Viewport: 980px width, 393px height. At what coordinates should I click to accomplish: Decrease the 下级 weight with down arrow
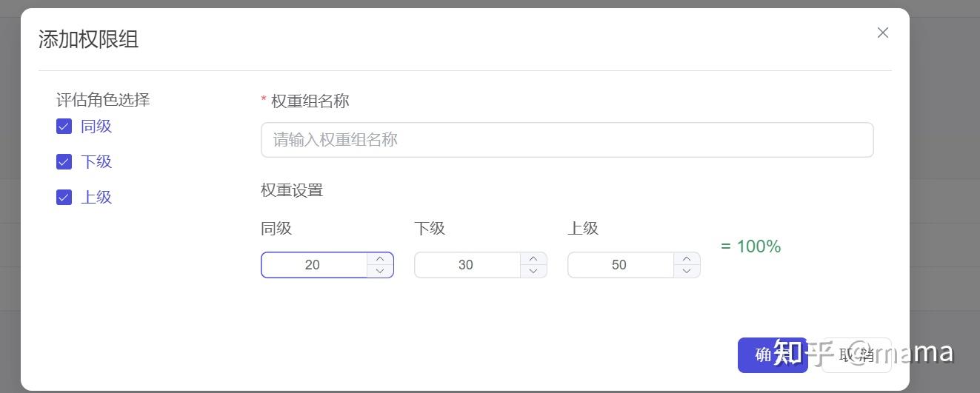[x=533, y=271]
